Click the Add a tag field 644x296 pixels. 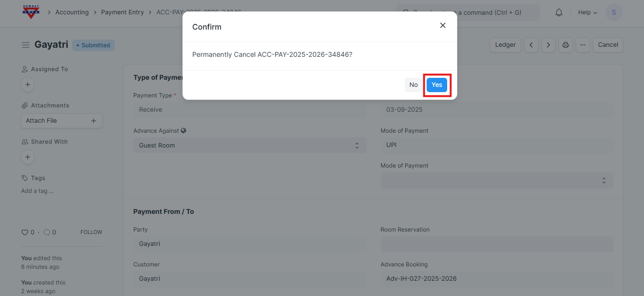pos(37,191)
